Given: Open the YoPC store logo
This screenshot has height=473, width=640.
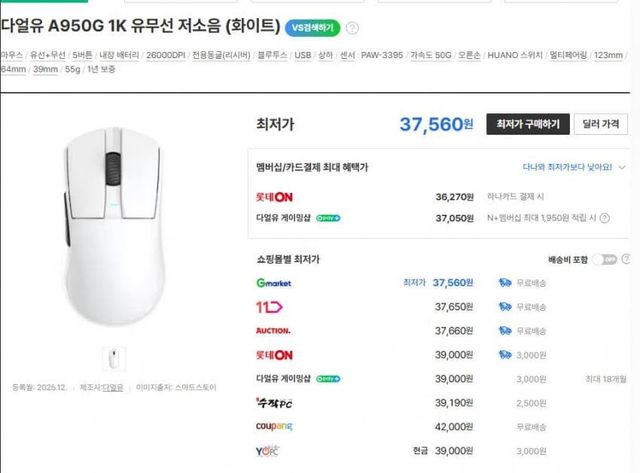Looking at the screenshot, I should point(270,451).
